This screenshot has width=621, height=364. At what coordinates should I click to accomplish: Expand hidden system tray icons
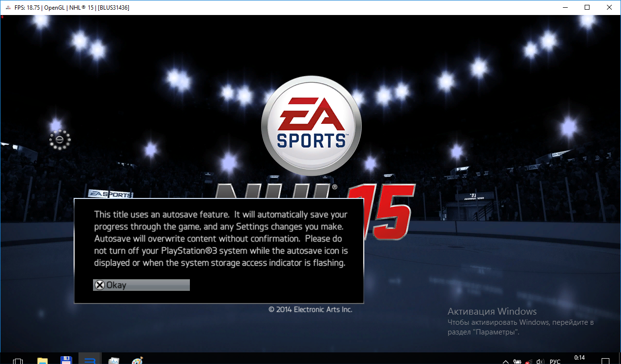click(506, 361)
